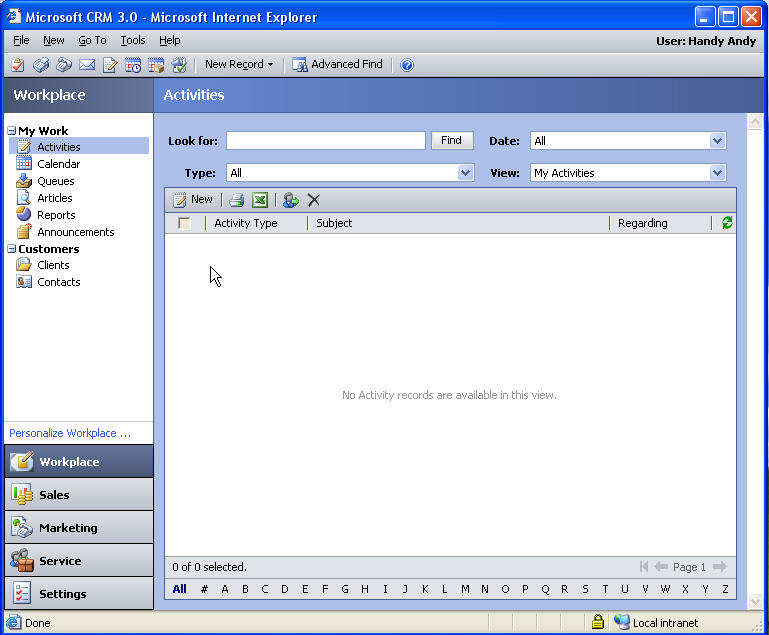Filter records by letter Z
769x635 pixels.
[x=725, y=589]
